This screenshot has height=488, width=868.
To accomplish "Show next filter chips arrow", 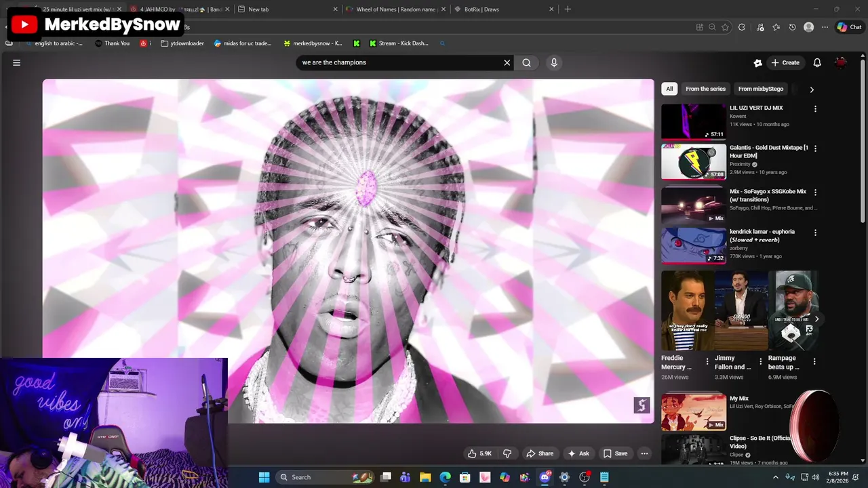I will pos(812,89).
